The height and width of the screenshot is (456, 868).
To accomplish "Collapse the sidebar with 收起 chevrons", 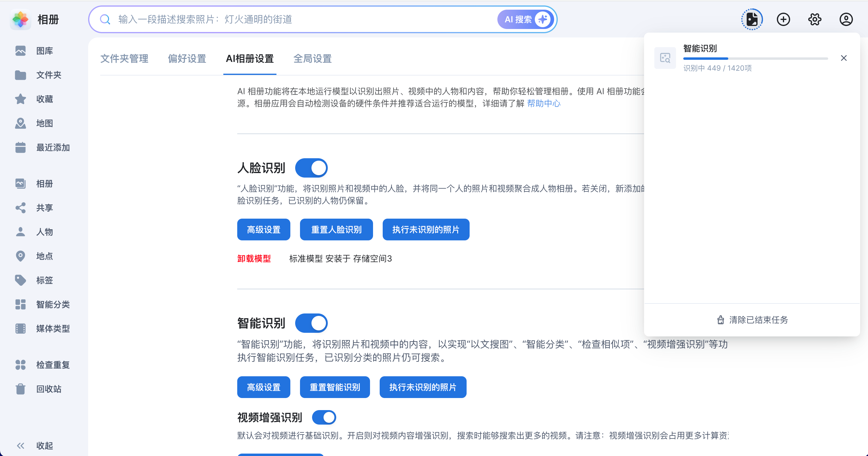I will click(21, 445).
